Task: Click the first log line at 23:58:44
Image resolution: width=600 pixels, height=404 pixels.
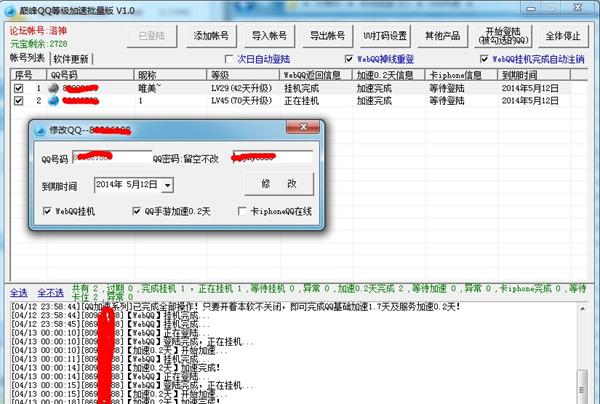Action: coord(236,307)
